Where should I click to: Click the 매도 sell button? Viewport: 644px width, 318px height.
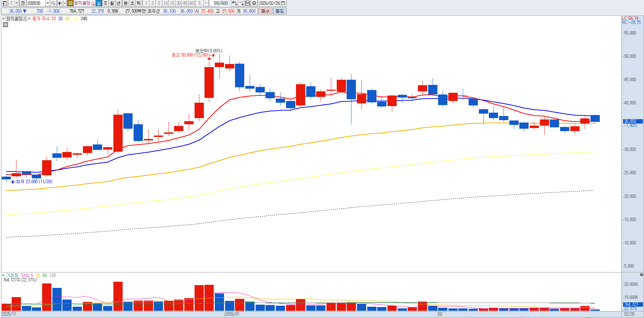tap(280, 11)
